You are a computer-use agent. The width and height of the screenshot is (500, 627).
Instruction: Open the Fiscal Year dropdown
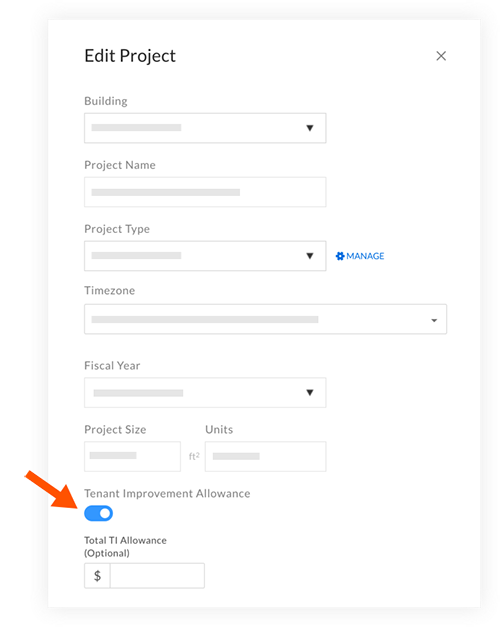click(205, 393)
